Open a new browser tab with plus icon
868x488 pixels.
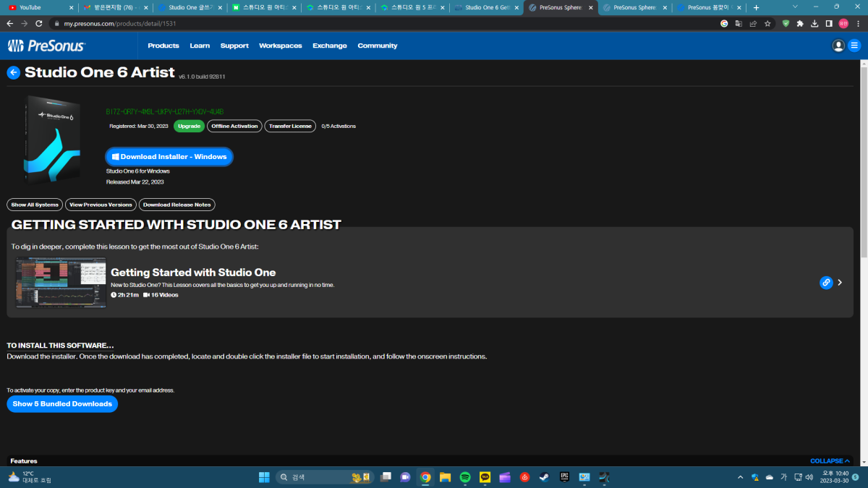[x=757, y=7]
